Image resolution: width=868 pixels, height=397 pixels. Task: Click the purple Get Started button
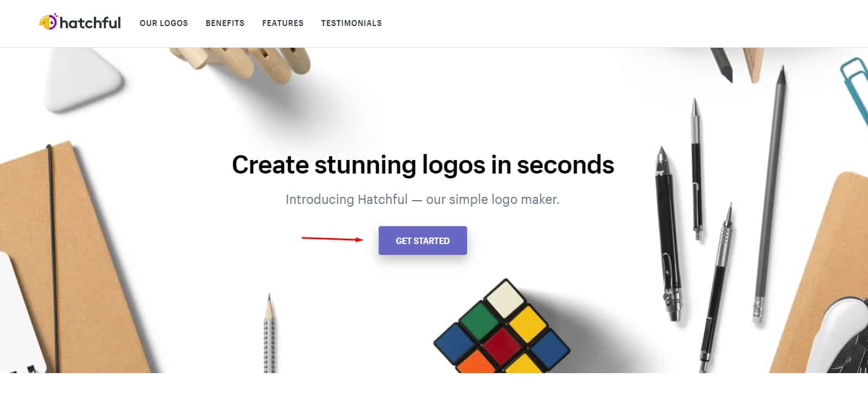pos(423,240)
